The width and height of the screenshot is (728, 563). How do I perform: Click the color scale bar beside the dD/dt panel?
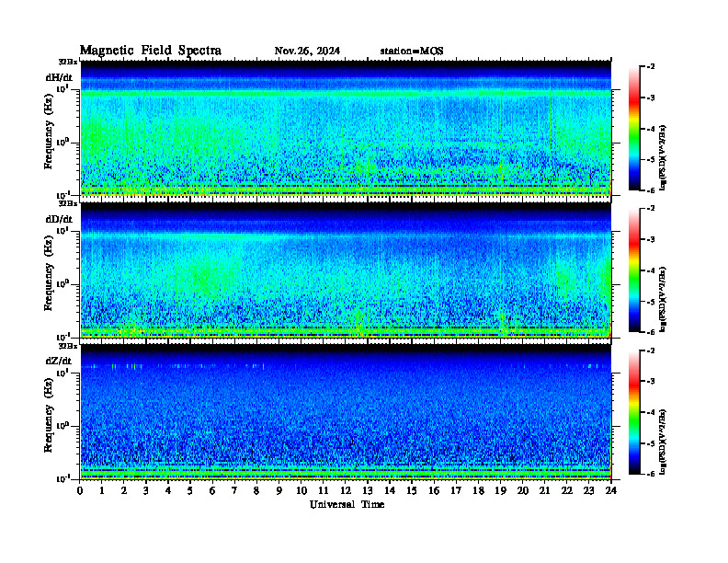click(x=634, y=270)
